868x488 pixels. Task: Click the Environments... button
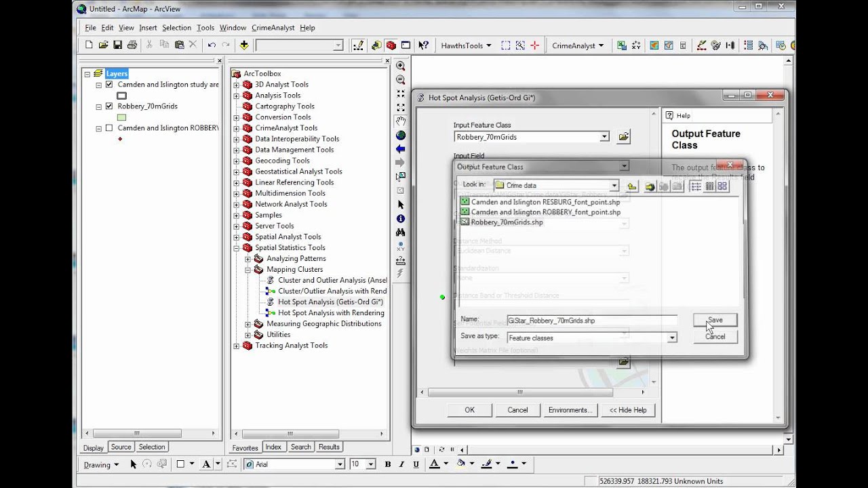click(x=570, y=409)
